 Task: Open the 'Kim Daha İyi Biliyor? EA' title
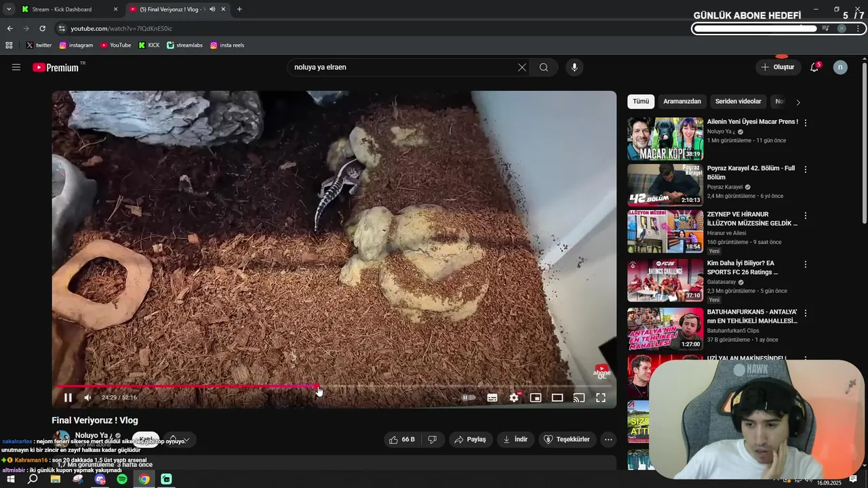[742, 268]
